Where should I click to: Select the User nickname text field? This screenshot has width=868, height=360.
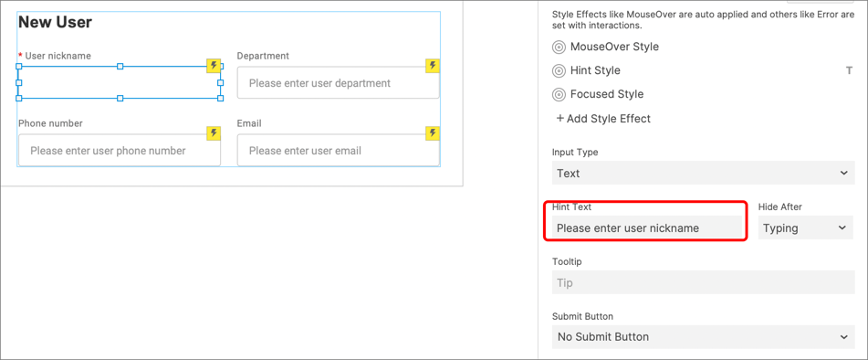tap(120, 82)
